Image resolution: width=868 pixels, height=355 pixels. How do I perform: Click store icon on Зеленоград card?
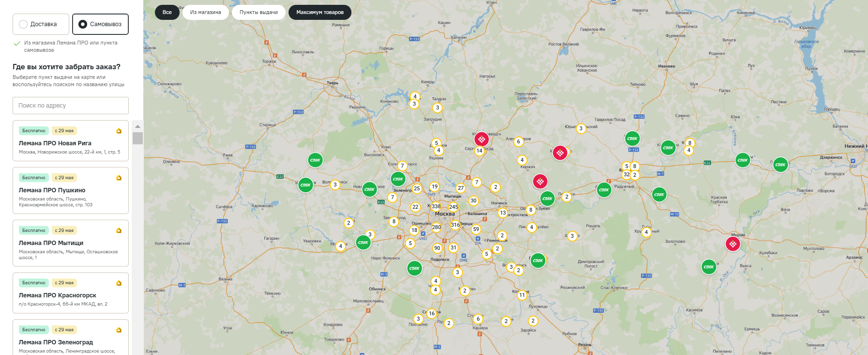coord(119,330)
